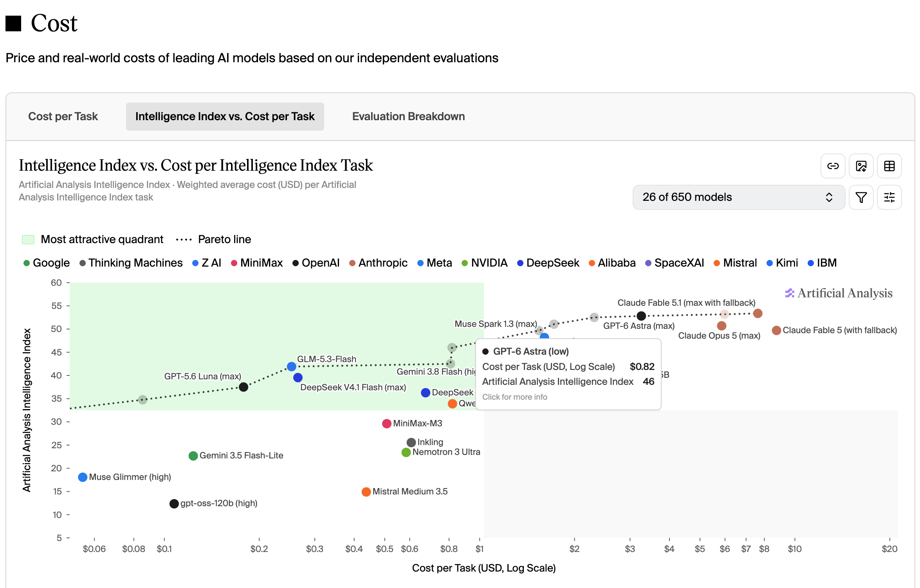Screen dimensions: 920x588
Task: Click the GLM-5.3-Flash data point
Action: [x=291, y=367]
